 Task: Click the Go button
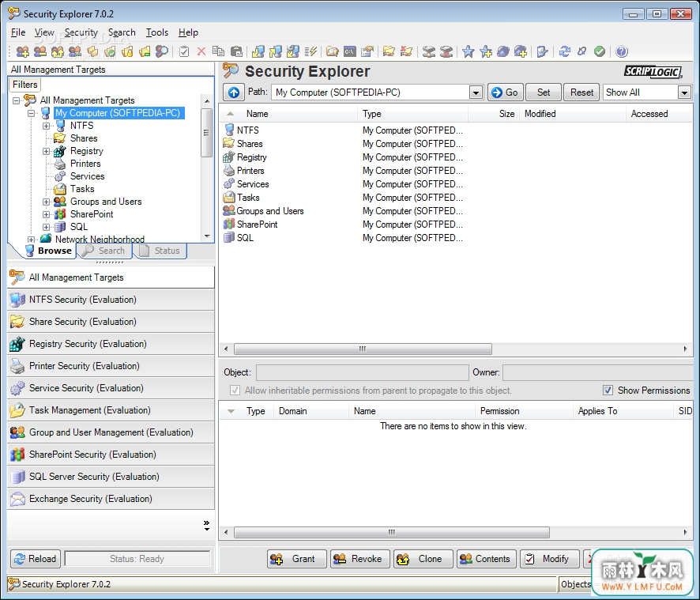505,92
